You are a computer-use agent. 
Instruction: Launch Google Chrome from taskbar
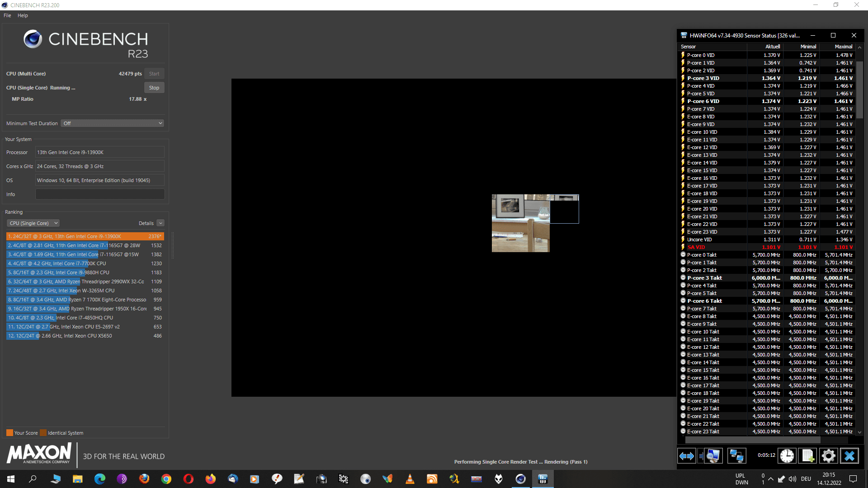click(x=166, y=479)
